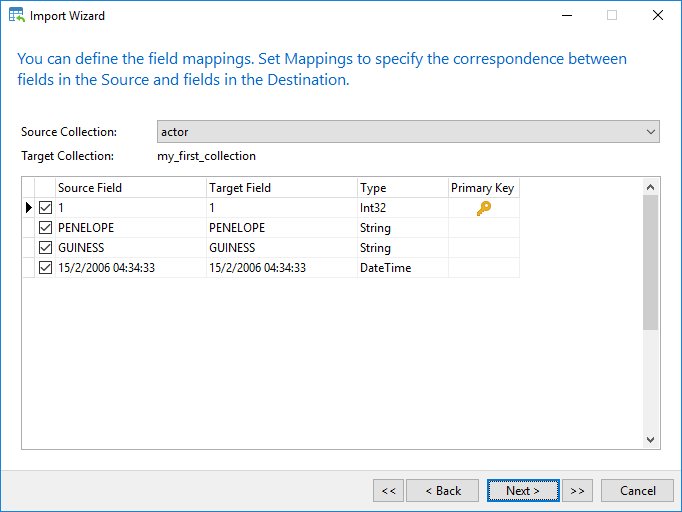Select the DateTime type cell

pyautogui.click(x=403, y=268)
